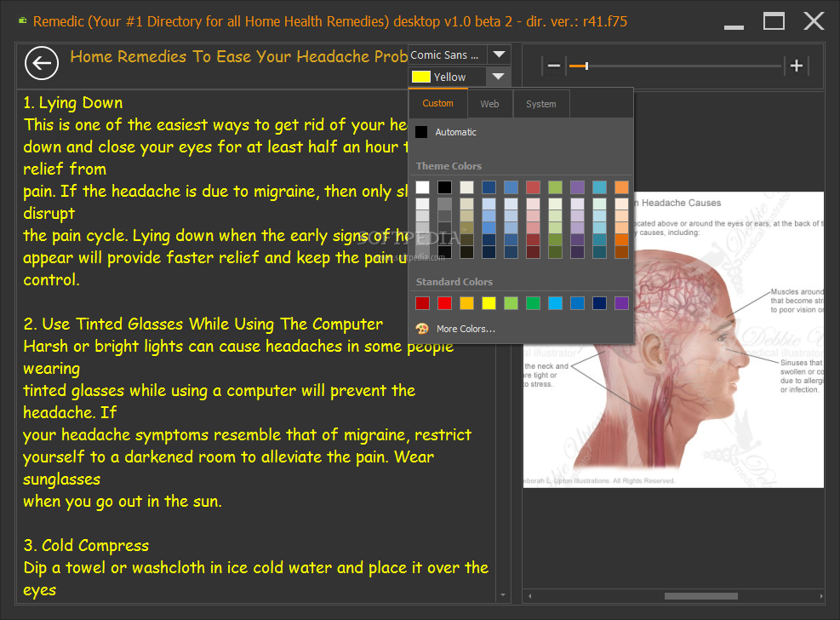This screenshot has width=840, height=620.
Task: Pick white theme color swatch in top row
Action: [x=423, y=187]
